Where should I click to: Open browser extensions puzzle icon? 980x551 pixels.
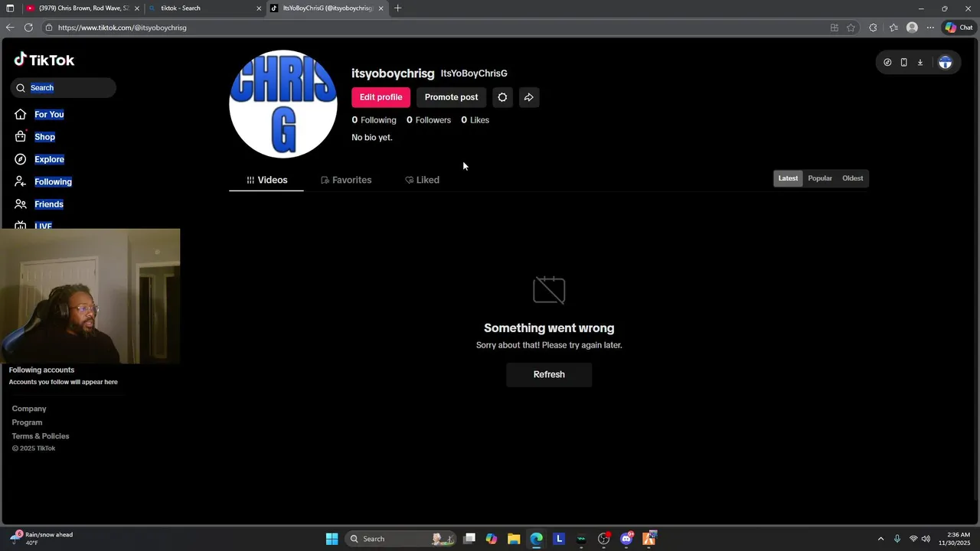(874, 28)
